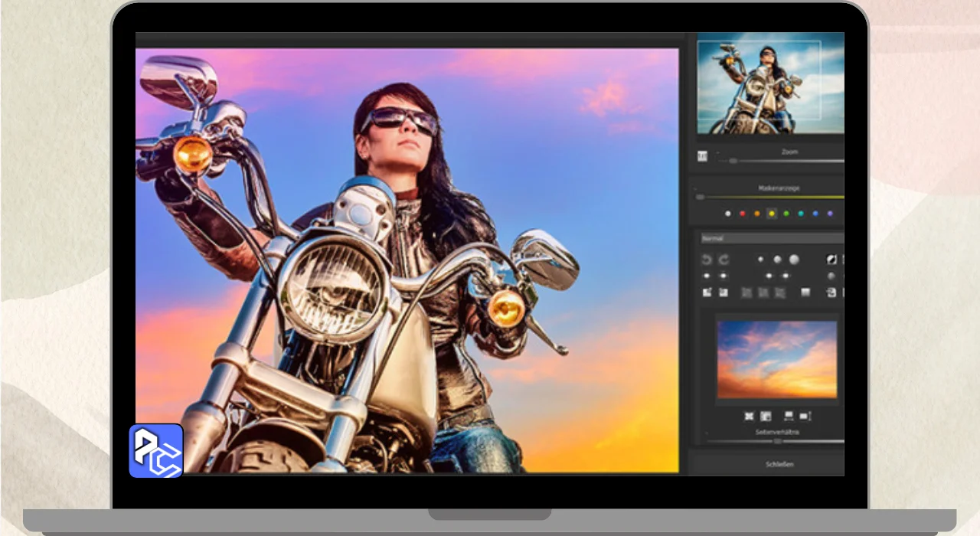Select the white mask color dot
Screen dimensions: 980x536
[x=728, y=214]
